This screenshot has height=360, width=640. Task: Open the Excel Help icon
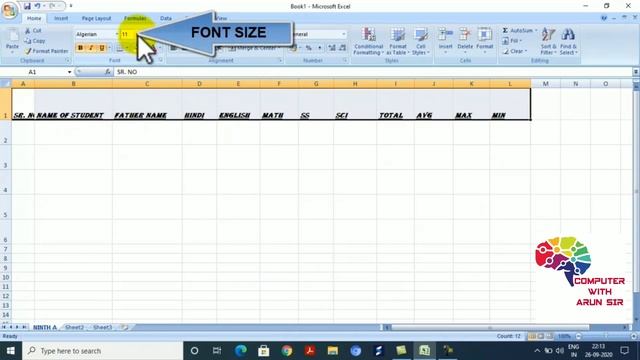604,18
